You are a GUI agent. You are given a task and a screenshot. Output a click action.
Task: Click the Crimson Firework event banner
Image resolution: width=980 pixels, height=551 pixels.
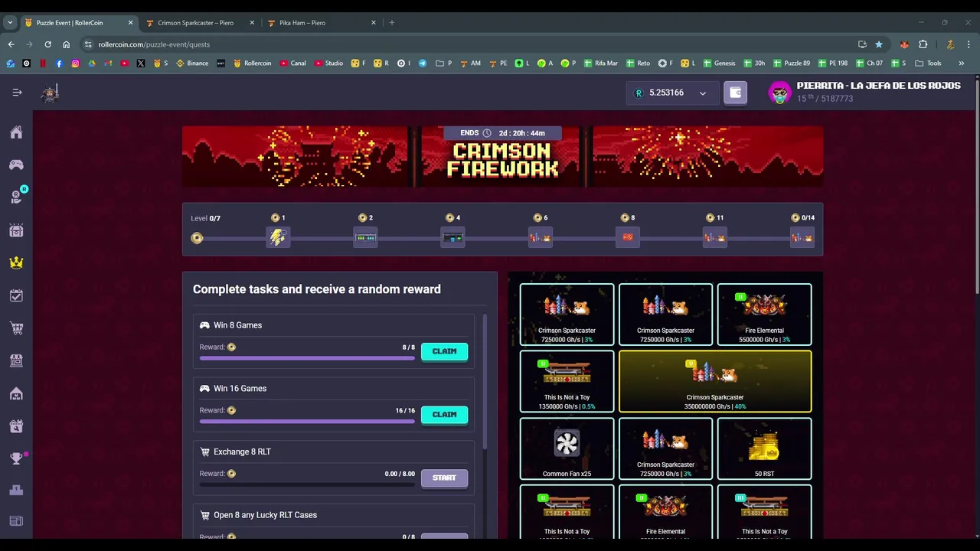(x=502, y=156)
